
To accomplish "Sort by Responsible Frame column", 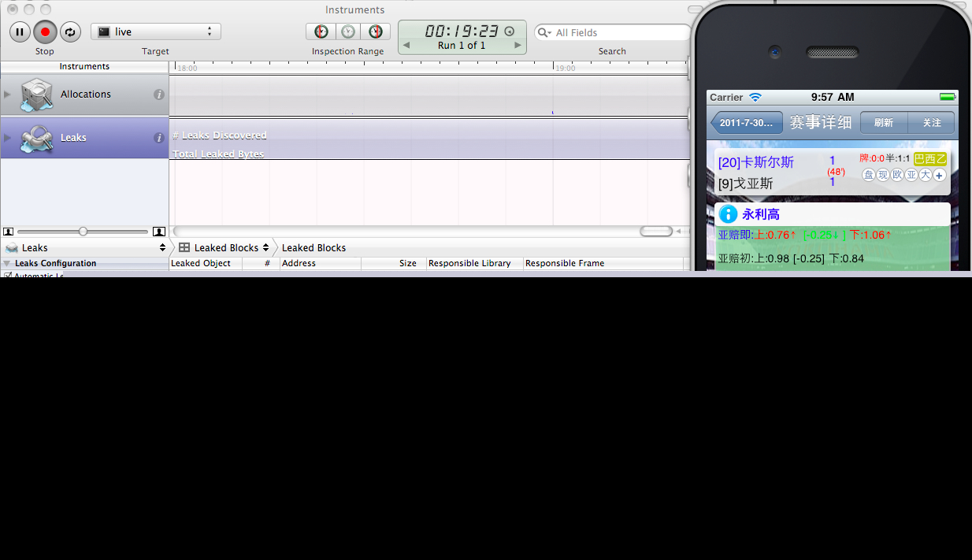I will tap(603, 263).
